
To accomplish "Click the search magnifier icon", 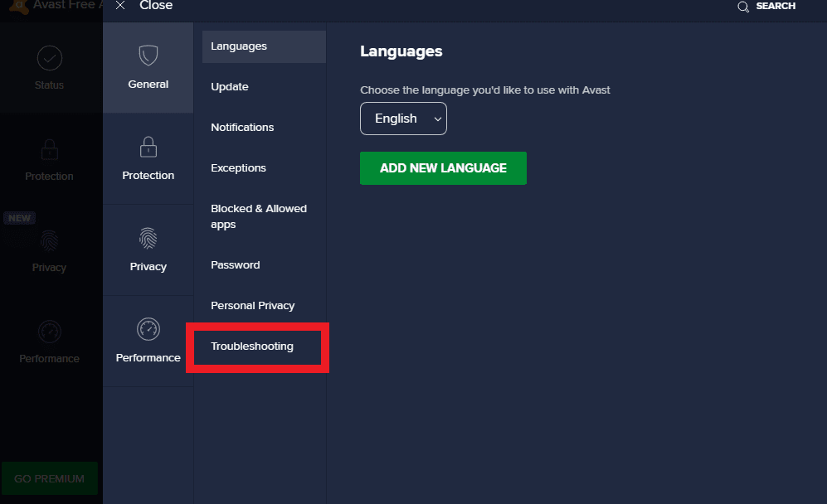I will click(x=743, y=7).
